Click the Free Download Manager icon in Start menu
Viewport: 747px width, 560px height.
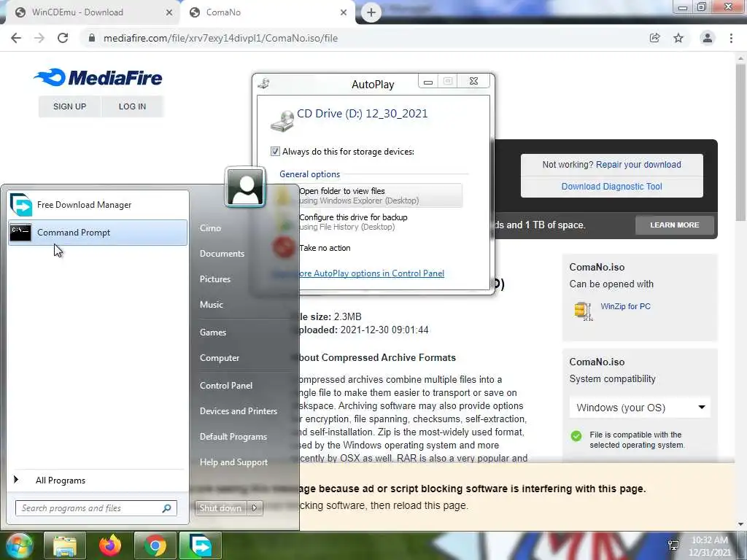(21, 205)
